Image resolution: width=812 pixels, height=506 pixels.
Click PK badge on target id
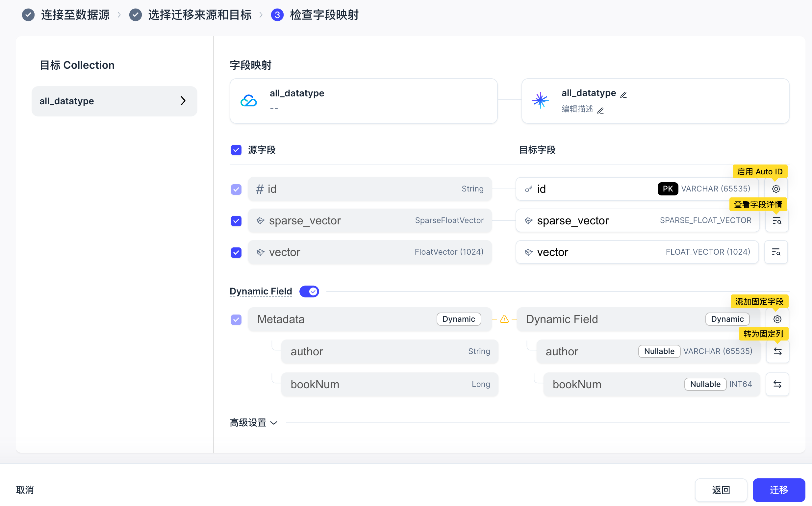point(668,189)
